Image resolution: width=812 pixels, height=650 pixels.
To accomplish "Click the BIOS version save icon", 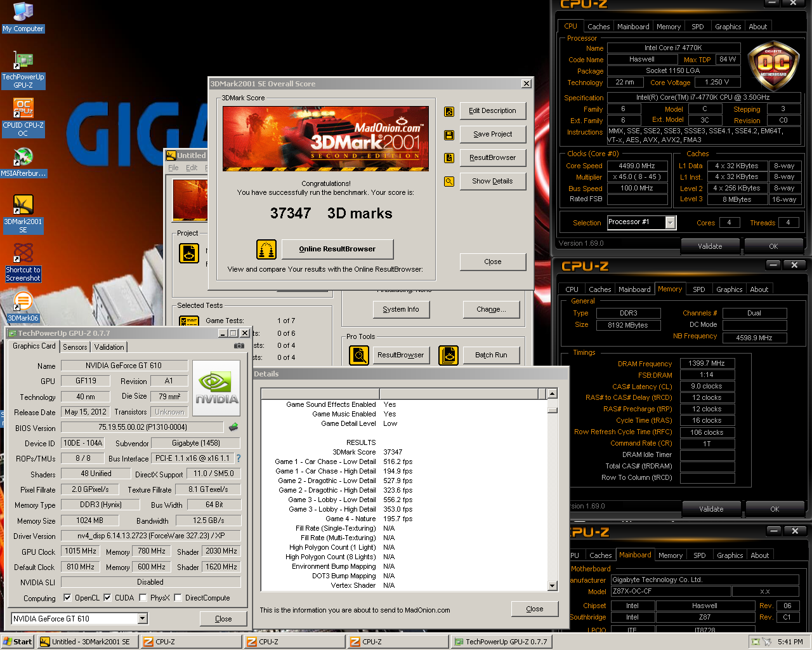I will tap(233, 427).
